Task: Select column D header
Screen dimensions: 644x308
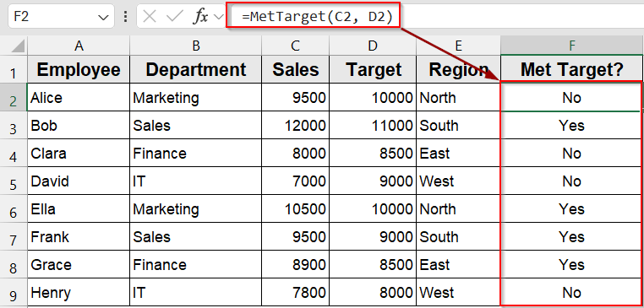Action: [x=373, y=46]
